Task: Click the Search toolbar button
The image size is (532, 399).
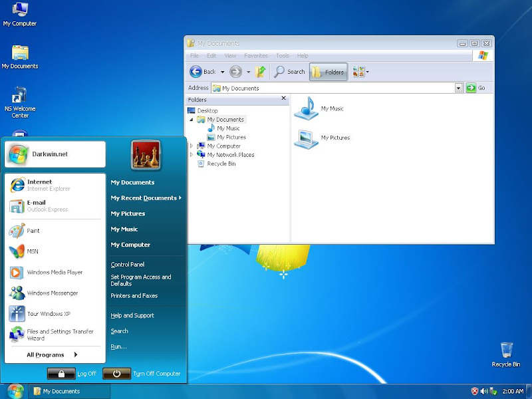Action: (x=289, y=72)
